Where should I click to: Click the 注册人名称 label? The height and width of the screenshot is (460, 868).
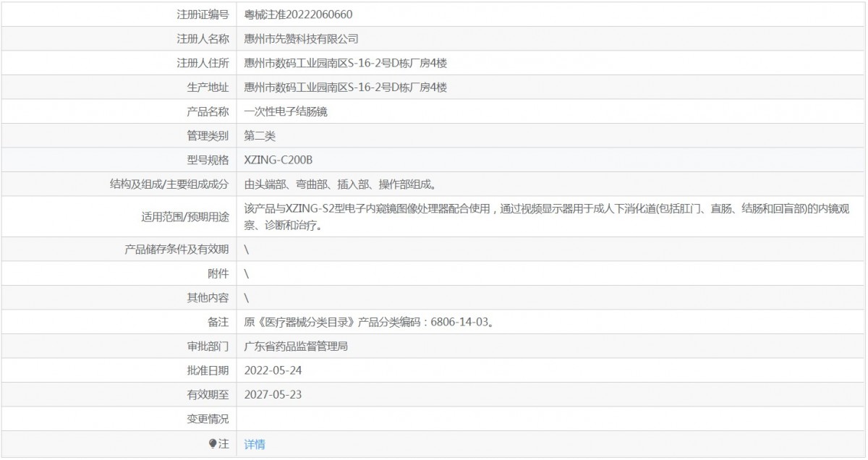(x=203, y=39)
